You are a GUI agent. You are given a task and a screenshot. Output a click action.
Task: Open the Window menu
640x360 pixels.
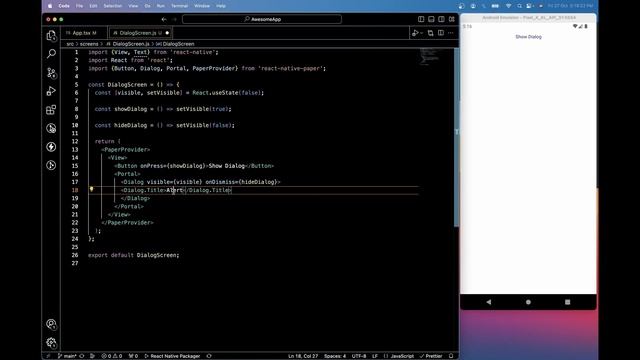pos(202,6)
